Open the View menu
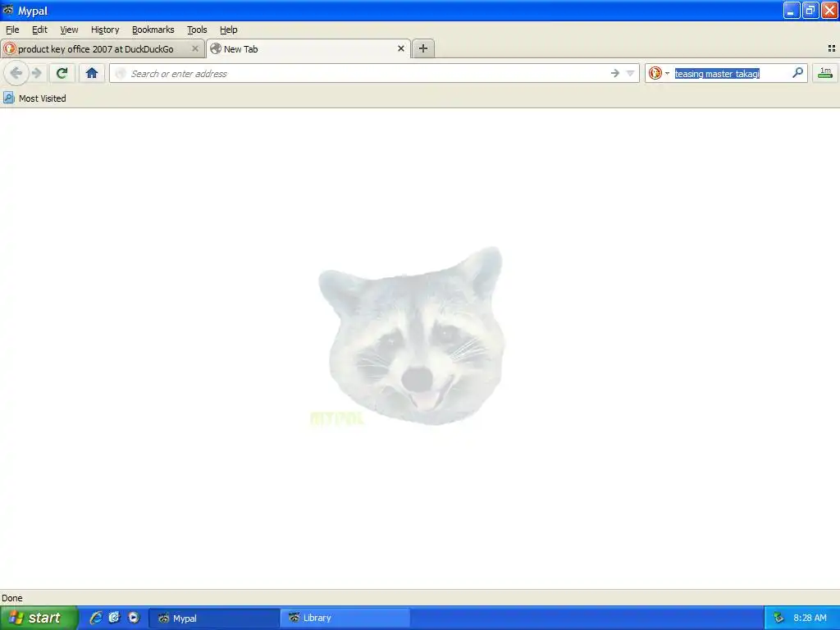The image size is (840, 630). (x=69, y=30)
